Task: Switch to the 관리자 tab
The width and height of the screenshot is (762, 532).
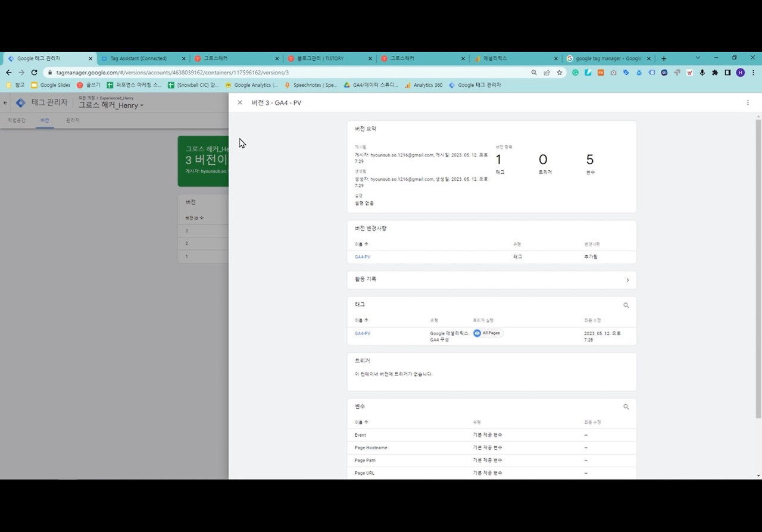Action: coord(73,120)
